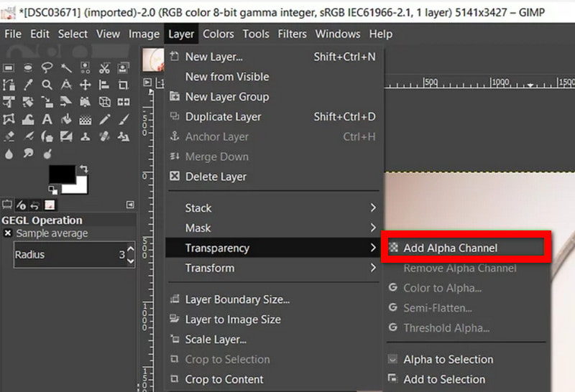
Task: Click the black foreground color swatch
Action: click(x=62, y=174)
